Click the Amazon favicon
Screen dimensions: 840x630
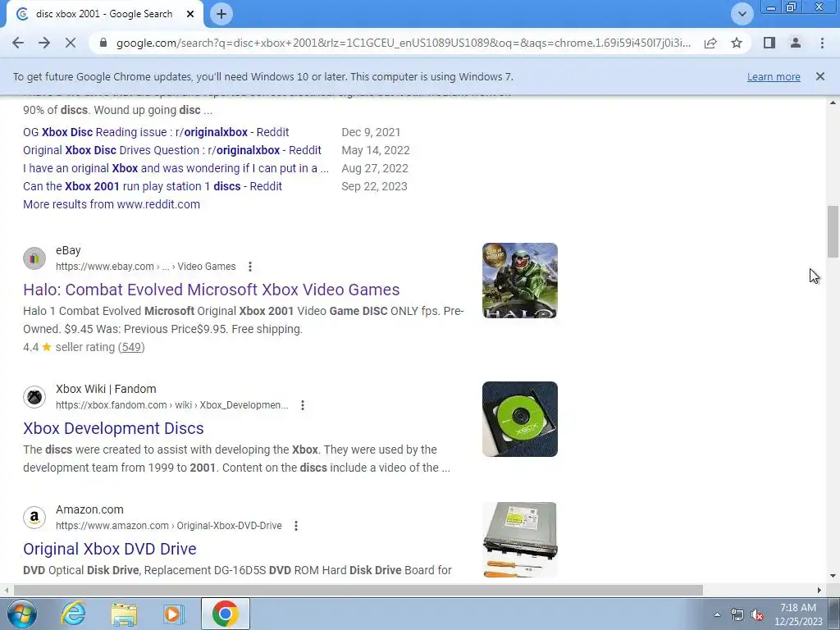coord(34,518)
